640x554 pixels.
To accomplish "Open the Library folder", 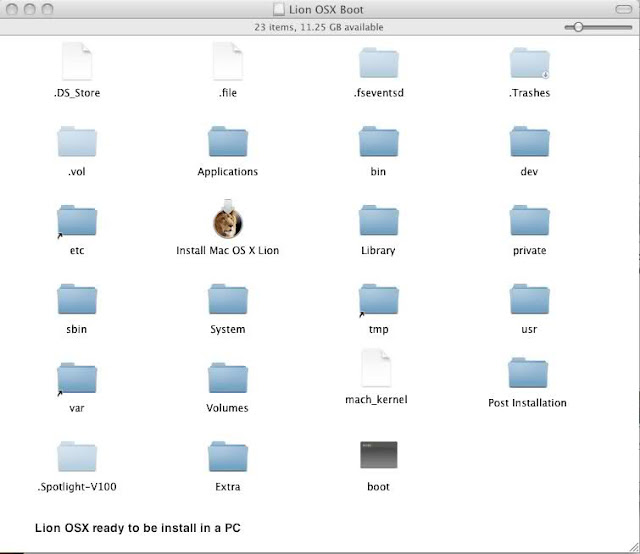I will point(379,220).
